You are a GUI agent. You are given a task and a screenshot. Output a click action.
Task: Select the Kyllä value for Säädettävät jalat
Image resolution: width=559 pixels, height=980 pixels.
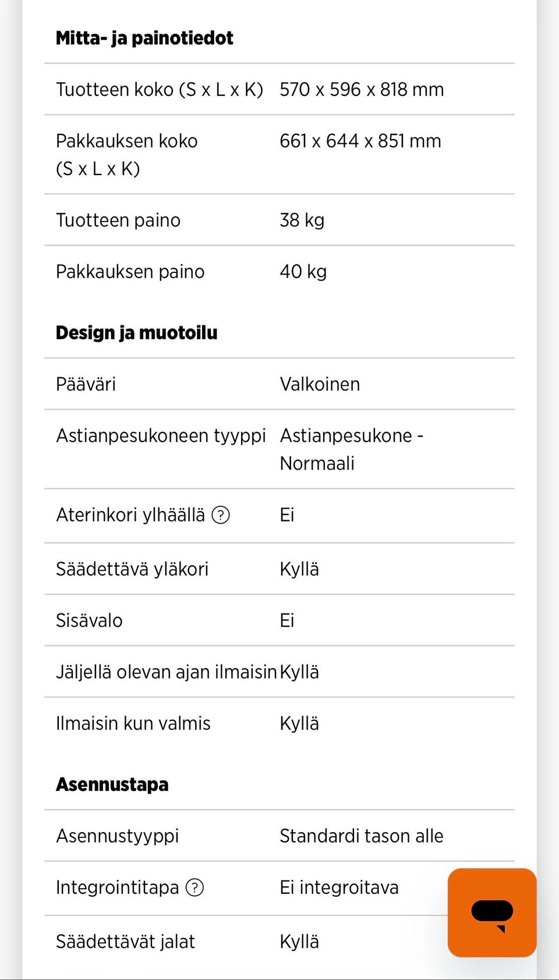[x=299, y=940]
